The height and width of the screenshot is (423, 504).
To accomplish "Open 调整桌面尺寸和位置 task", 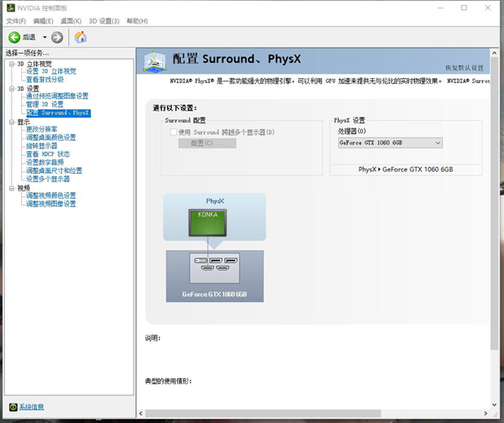I will coord(54,170).
